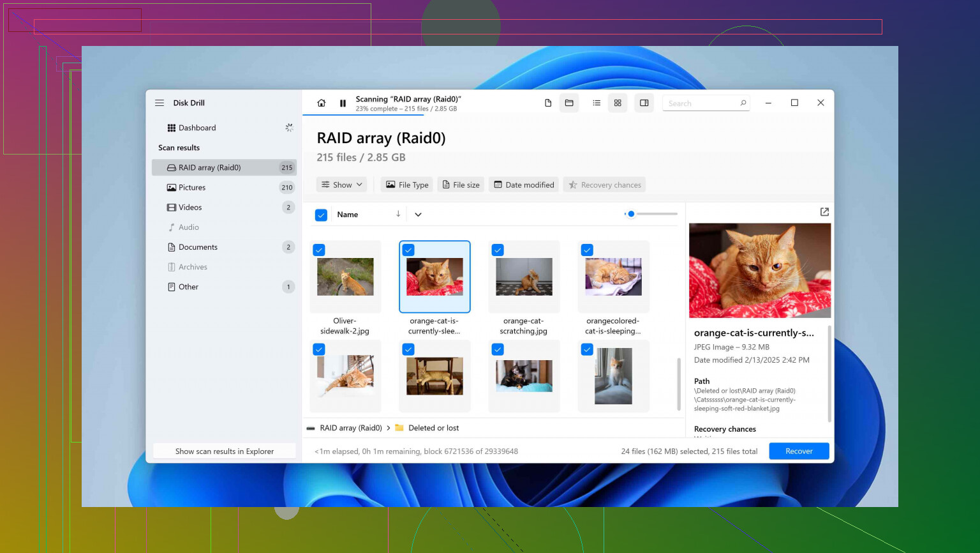Click Show scan results in Explorer
980x553 pixels.
click(x=225, y=451)
